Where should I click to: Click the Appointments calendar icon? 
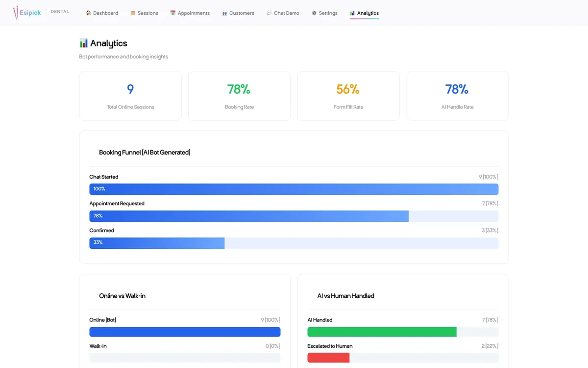[172, 13]
